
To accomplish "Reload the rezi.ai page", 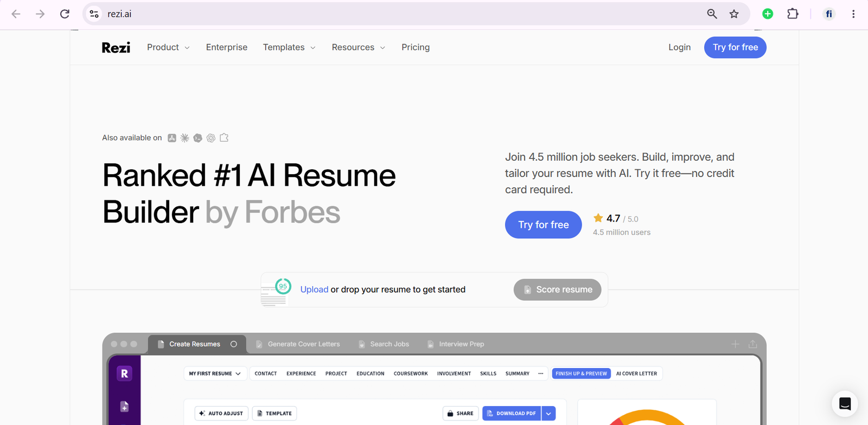I will click(x=65, y=14).
